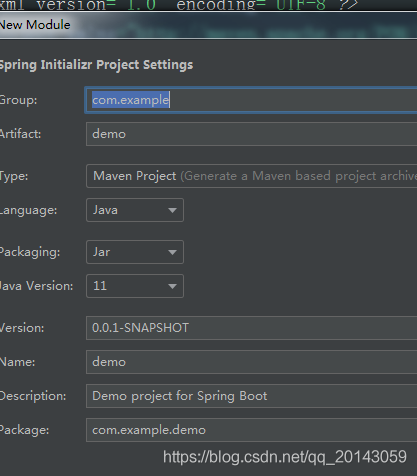Click the xml version declaration line in editor
Viewport: 417px width, 476px height.
click(x=178, y=5)
